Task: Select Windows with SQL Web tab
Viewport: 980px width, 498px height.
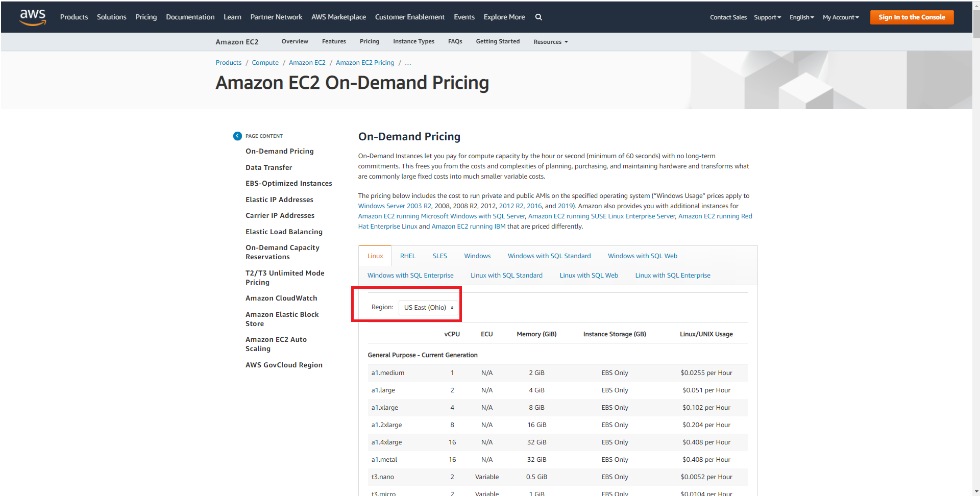Action: pos(643,256)
